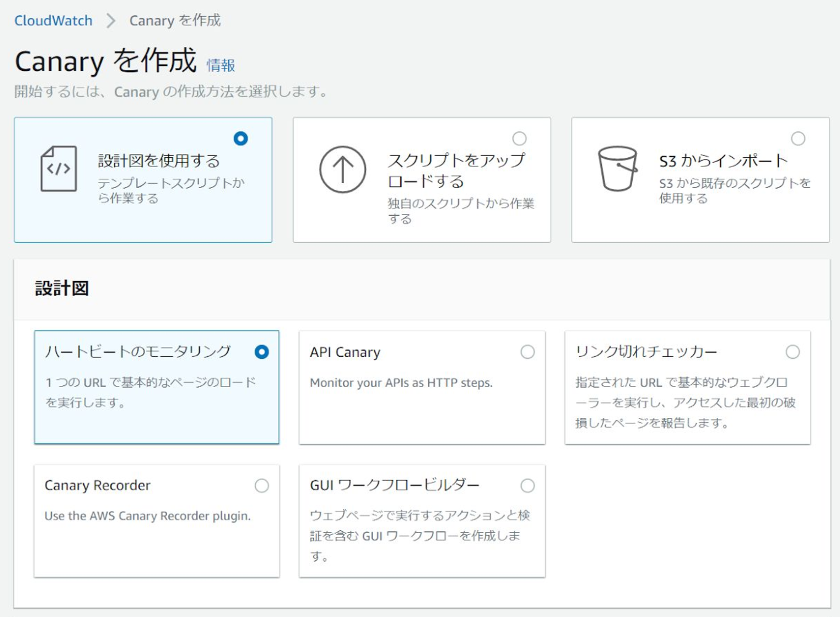Click the スクリプトをアップロードする card title
This screenshot has height=617, width=840.
[456, 171]
